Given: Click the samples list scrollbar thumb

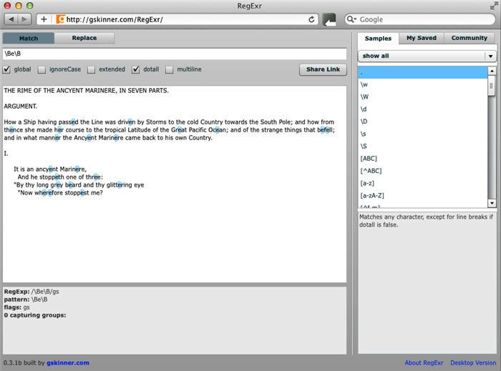Looking at the screenshot, I should point(492,86).
